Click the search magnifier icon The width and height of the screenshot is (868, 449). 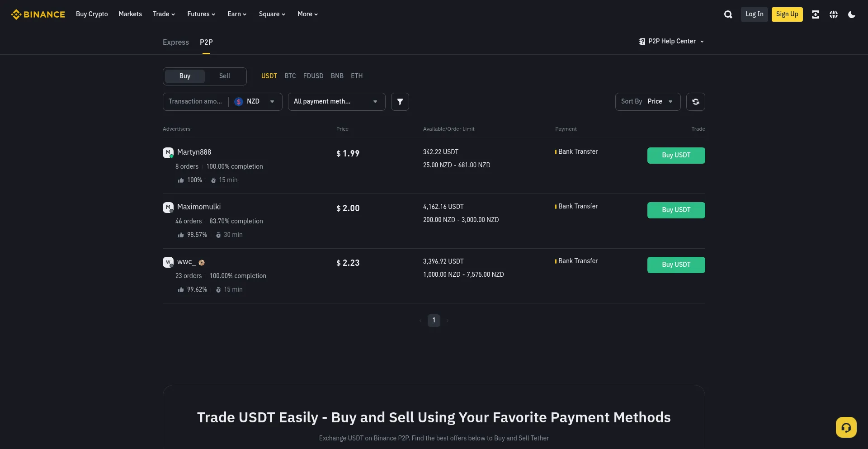[x=728, y=14]
